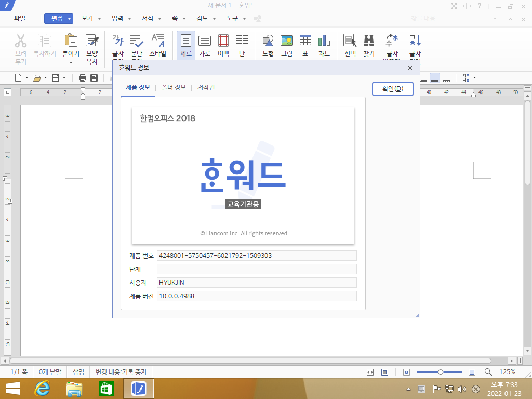Click the fit-width view icon in status bar
The height and width of the screenshot is (399, 532).
coord(370,372)
